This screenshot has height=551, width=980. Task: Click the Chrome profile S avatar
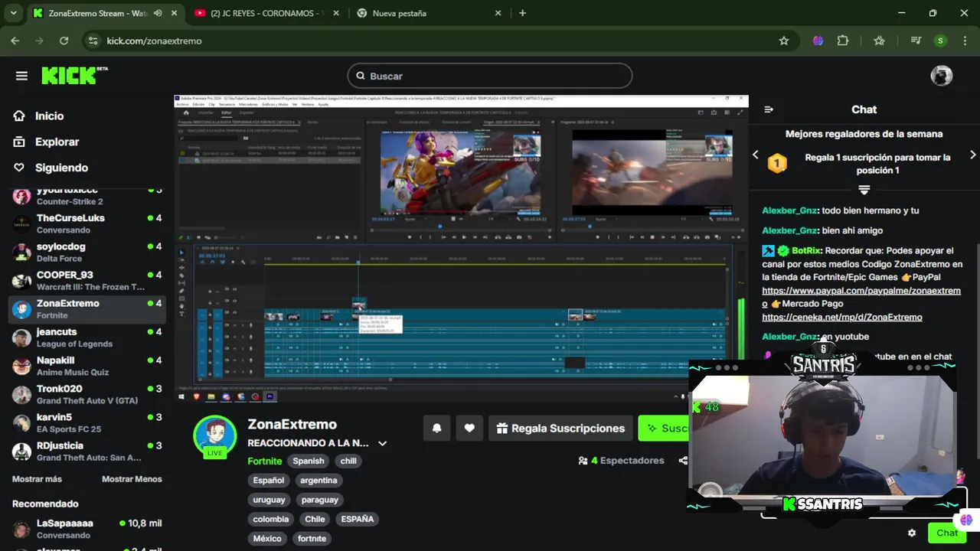pos(940,41)
